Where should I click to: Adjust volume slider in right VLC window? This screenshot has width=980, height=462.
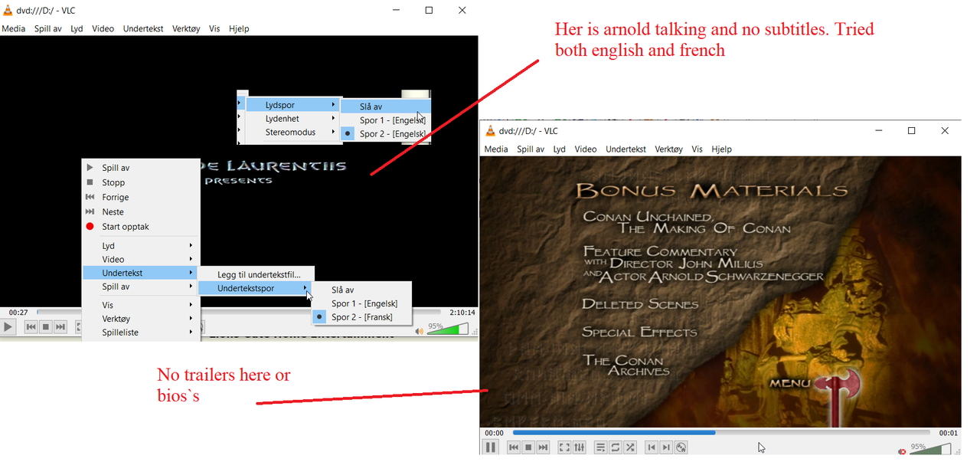click(930, 449)
